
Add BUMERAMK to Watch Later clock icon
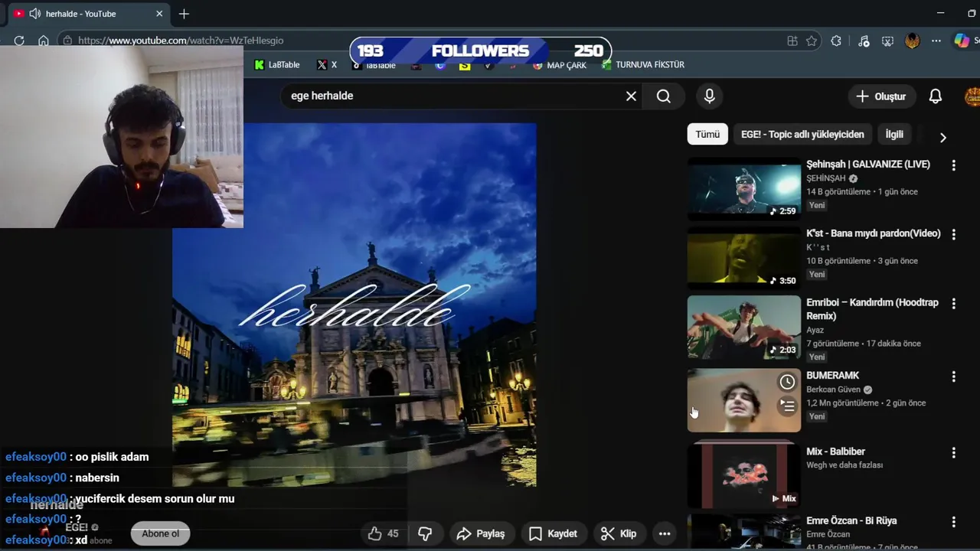tap(787, 382)
